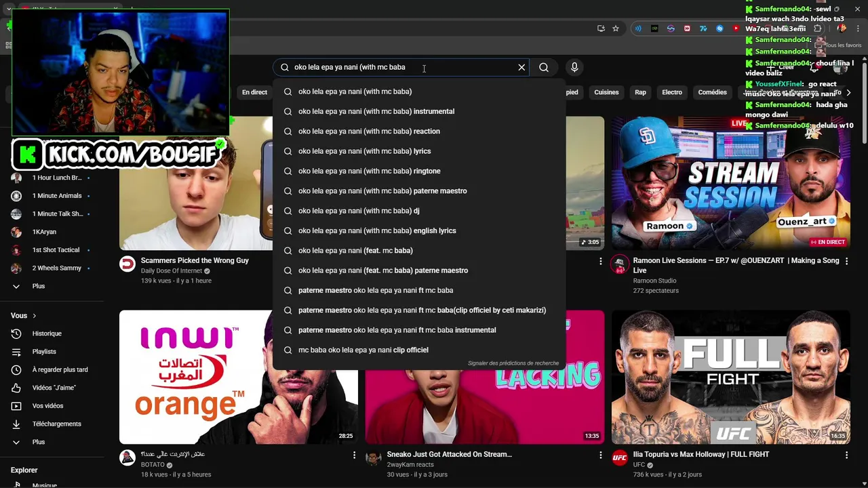Open the '1KAryan' subscription channel
868x488 pixels.
pyautogui.click(x=52, y=232)
